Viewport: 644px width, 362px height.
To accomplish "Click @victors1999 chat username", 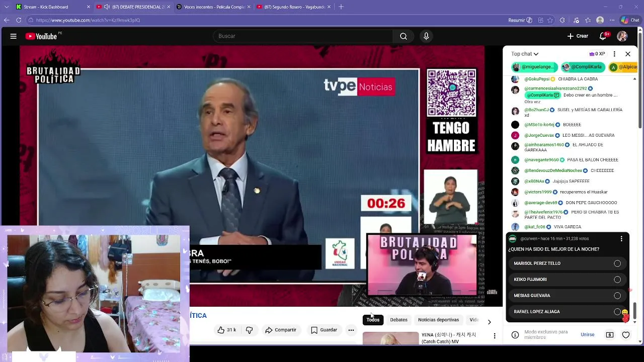I will tap(538, 192).
